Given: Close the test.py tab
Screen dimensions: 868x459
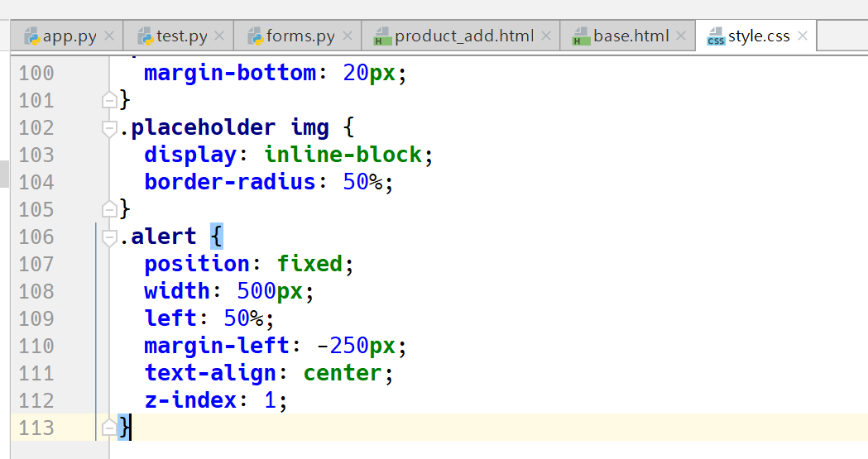Looking at the screenshot, I should 219,36.
